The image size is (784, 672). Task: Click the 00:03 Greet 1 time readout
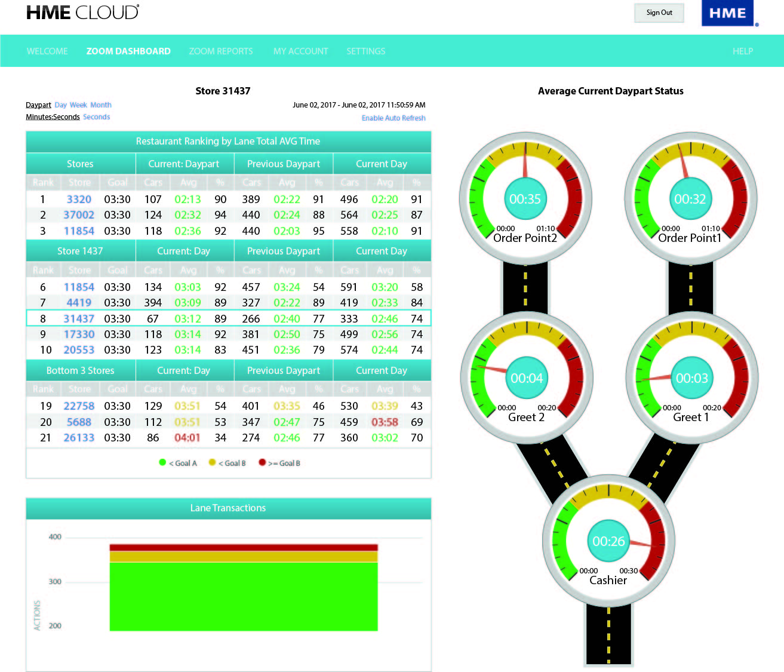(x=692, y=378)
